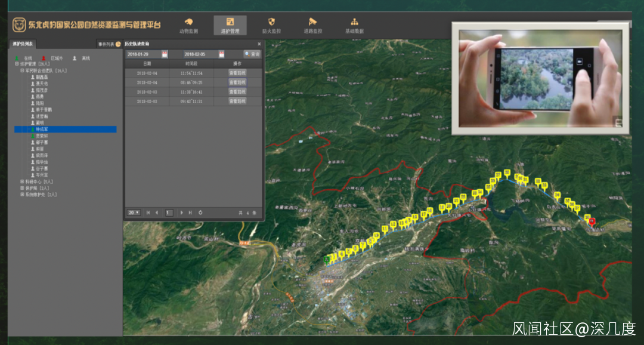This screenshot has height=345, width=644.
Task: Select ranger 贵荣轩 in the patrol list
Action: [x=42, y=136]
